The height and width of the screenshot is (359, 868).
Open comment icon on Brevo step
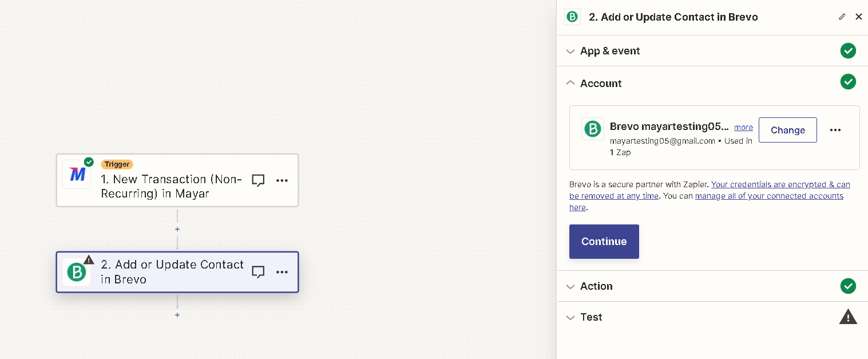coord(259,272)
